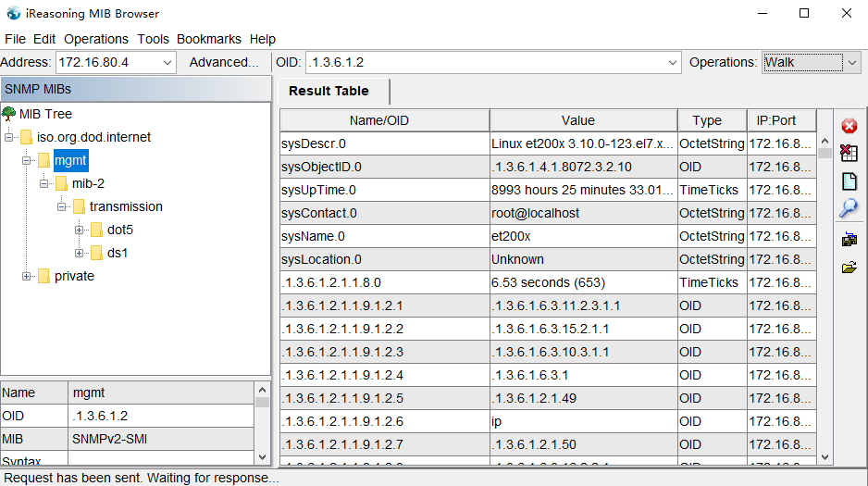The image size is (868, 486).
Task: Click the transmission folder icon
Action: click(80, 206)
